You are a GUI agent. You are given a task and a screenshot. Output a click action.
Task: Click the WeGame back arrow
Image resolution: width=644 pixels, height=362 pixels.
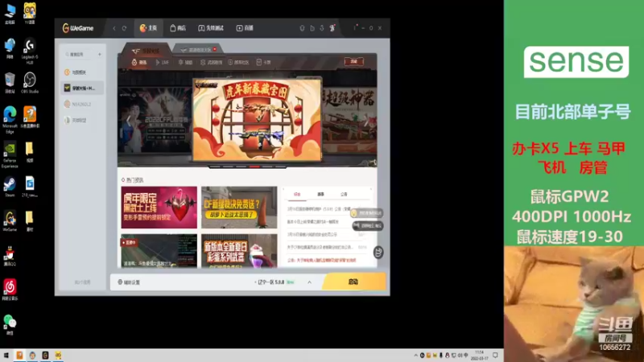pos(114,28)
